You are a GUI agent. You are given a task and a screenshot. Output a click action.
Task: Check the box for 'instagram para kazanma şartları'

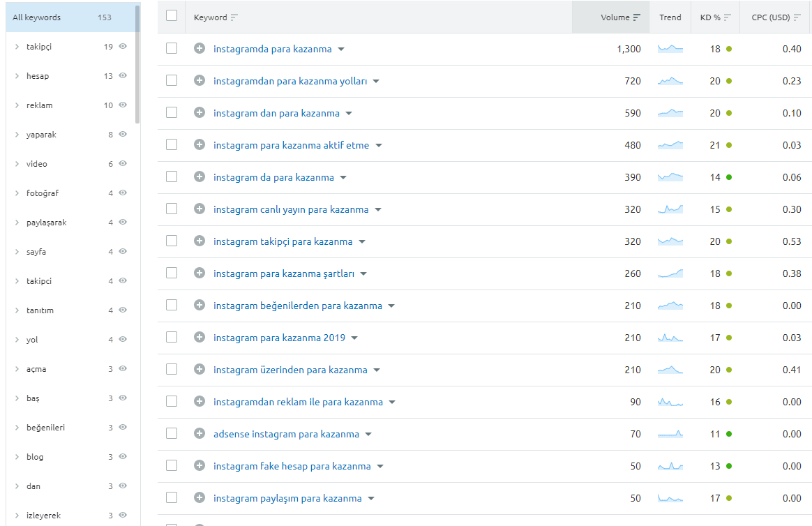[172, 273]
